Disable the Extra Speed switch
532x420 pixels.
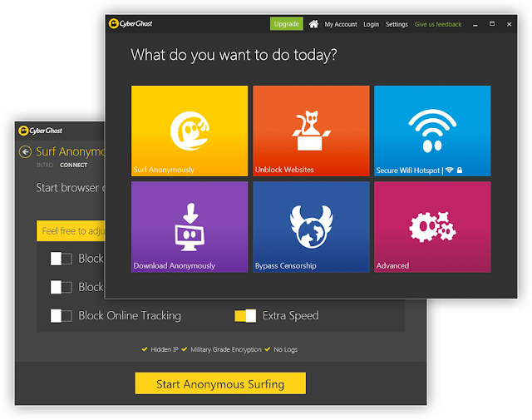pos(245,316)
